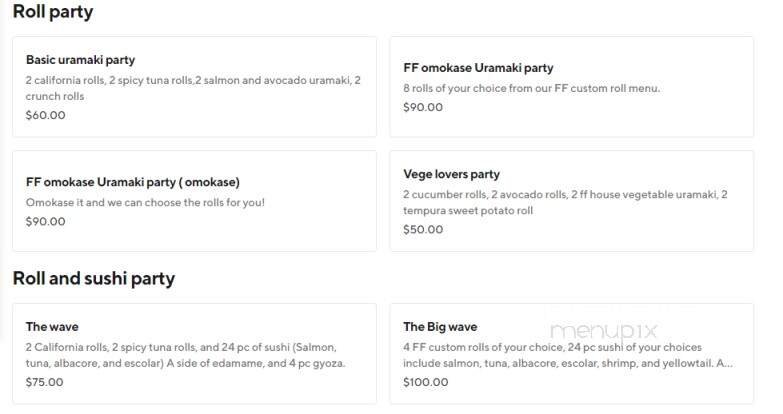Click the $90.00 price under 'Omokase it' text

tap(45, 221)
